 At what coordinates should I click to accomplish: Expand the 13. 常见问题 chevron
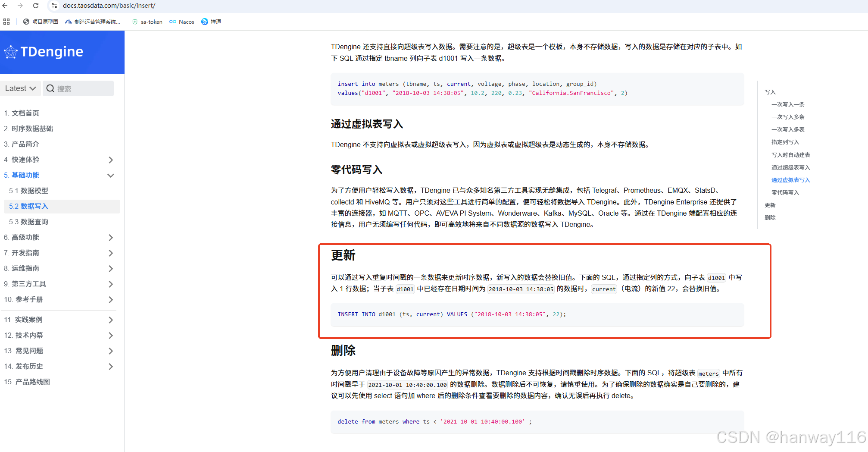point(111,351)
